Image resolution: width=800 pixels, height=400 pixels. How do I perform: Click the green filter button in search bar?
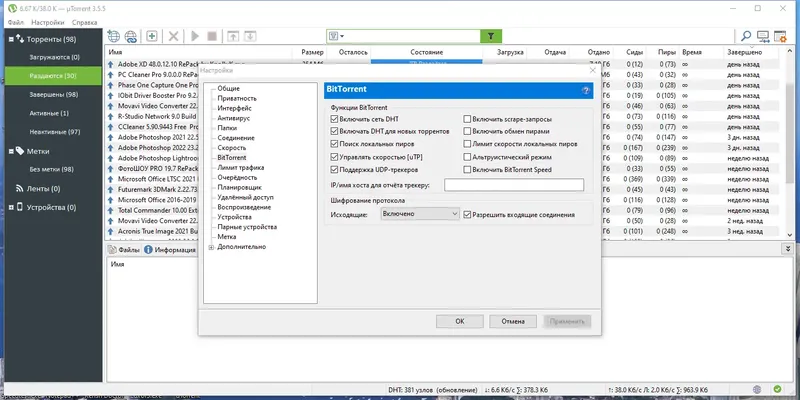pos(491,36)
